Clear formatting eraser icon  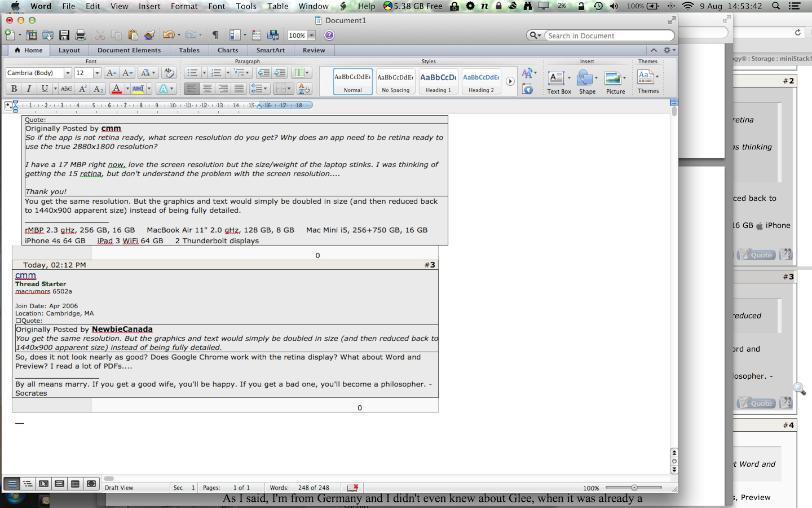168,73
